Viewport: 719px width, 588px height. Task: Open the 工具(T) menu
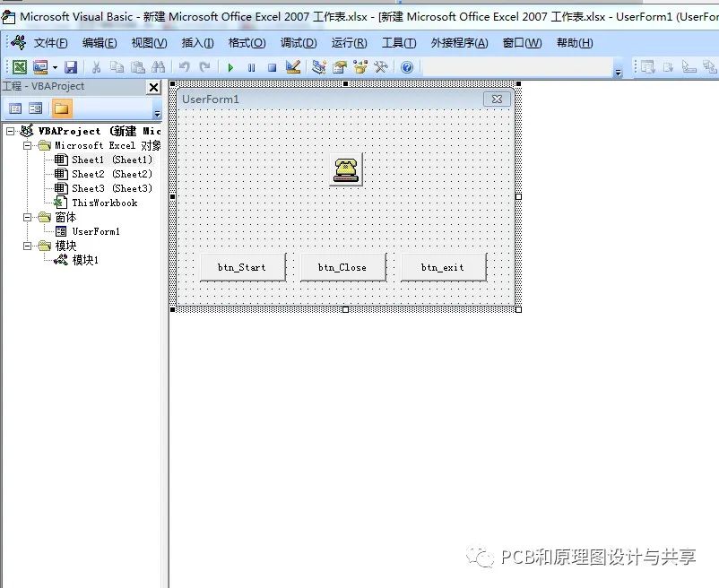point(399,43)
